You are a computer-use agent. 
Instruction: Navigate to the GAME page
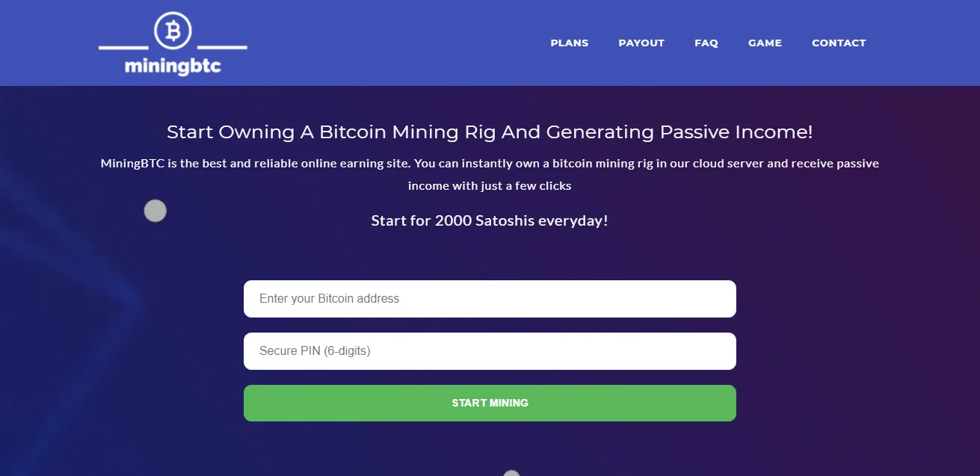click(765, 43)
